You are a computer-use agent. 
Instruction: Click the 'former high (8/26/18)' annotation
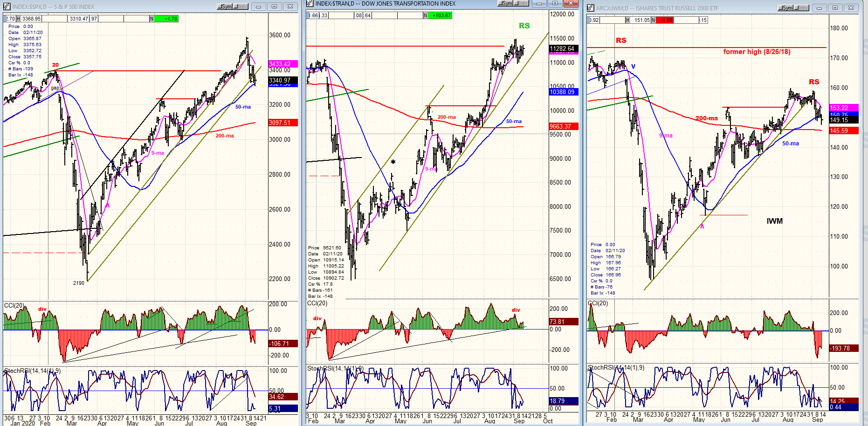point(757,52)
